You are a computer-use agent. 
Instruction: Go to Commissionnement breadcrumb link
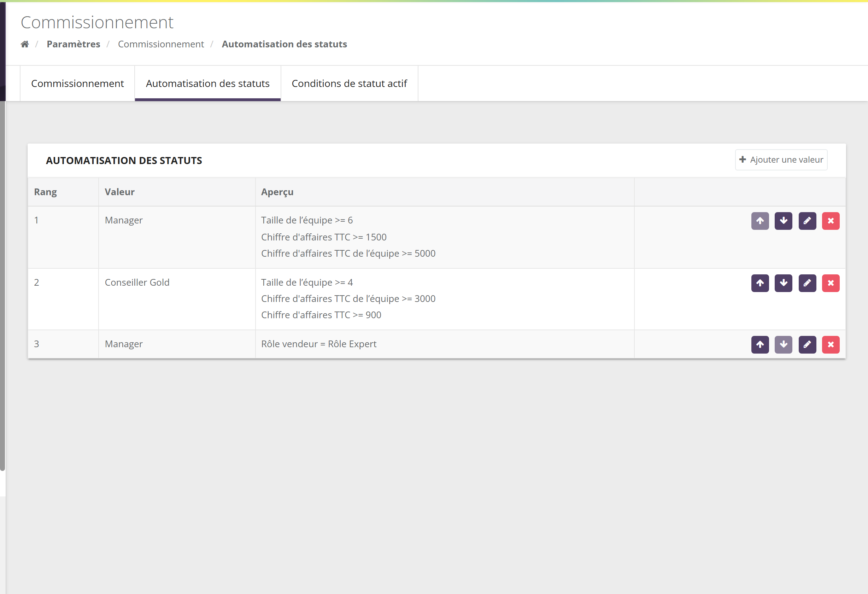(x=161, y=44)
